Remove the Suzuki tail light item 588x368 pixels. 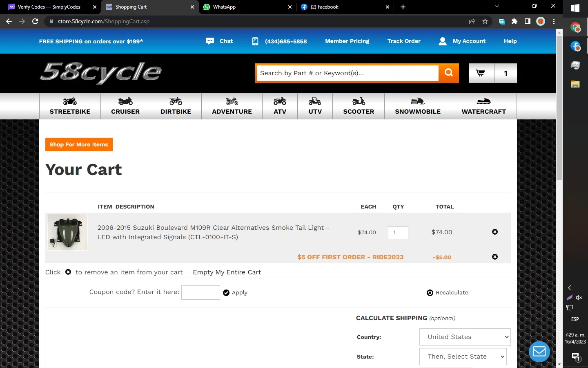click(x=495, y=232)
